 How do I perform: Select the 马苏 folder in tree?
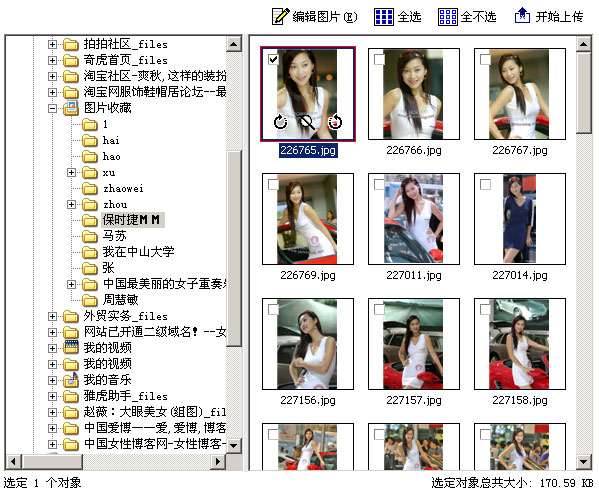tap(114, 236)
